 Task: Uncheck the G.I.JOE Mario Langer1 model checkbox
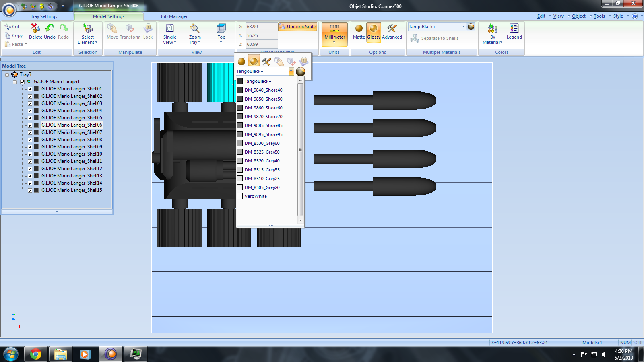pyautogui.click(x=22, y=82)
